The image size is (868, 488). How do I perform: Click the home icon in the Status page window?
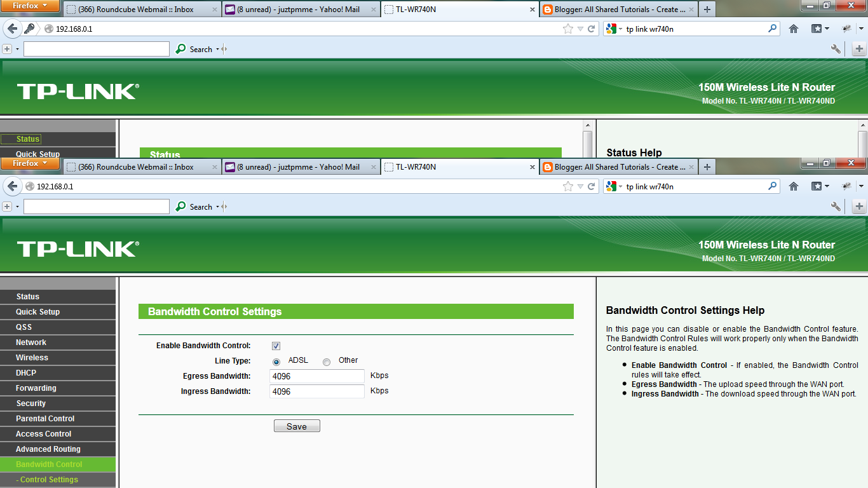(793, 29)
